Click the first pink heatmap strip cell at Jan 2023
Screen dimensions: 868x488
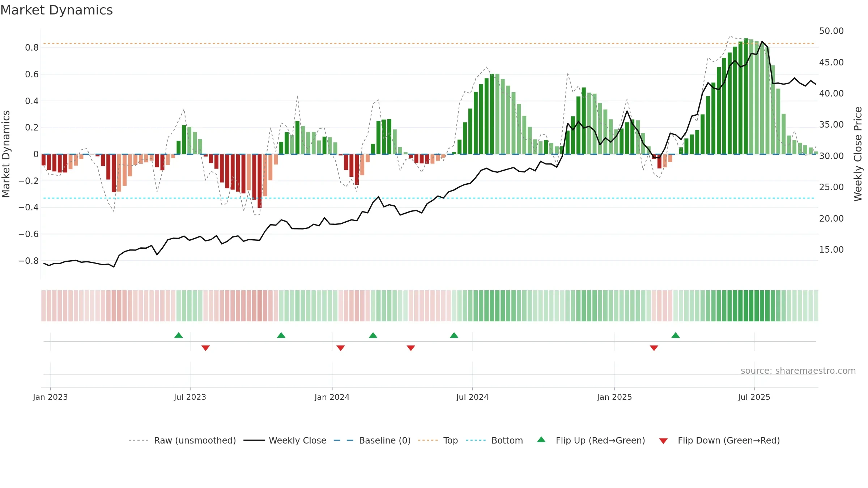coord(43,306)
